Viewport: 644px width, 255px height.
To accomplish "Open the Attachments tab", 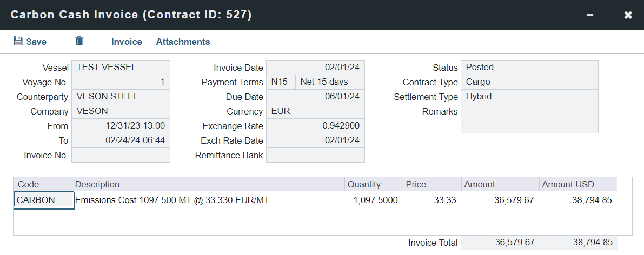I will coord(183,42).
